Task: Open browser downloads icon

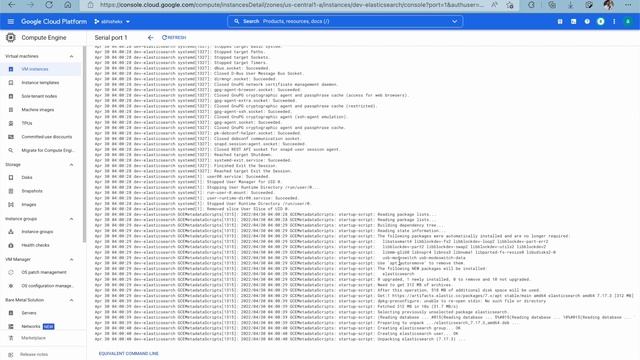Action: (x=571, y=5)
